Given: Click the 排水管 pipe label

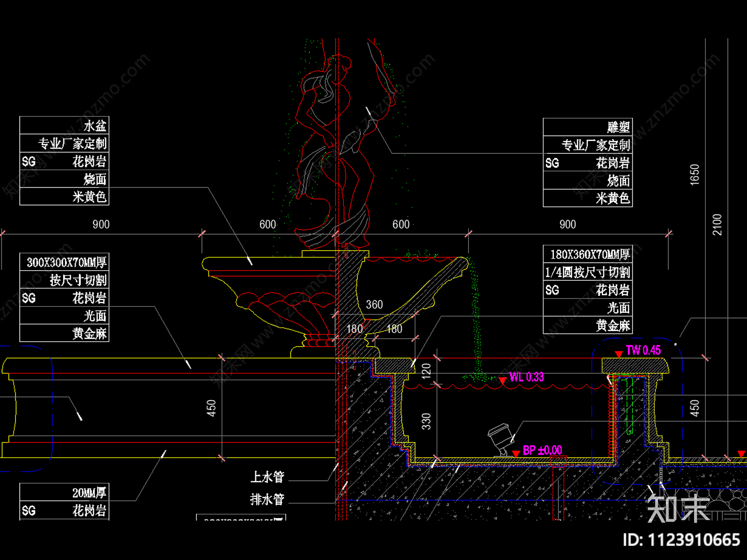Looking at the screenshot, I should pos(267,499).
